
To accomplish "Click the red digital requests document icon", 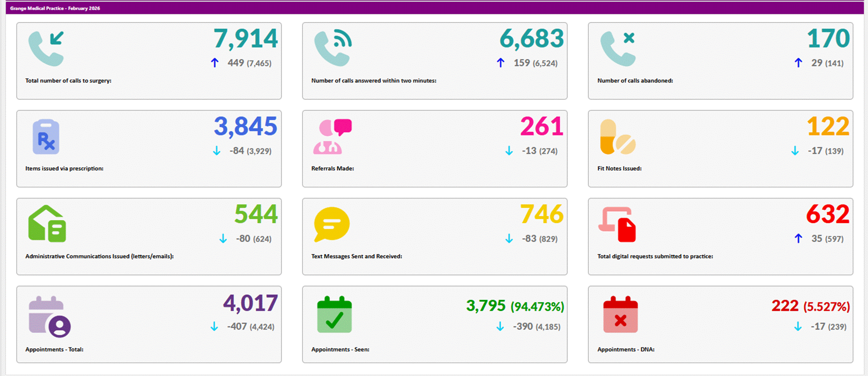I will click(618, 224).
